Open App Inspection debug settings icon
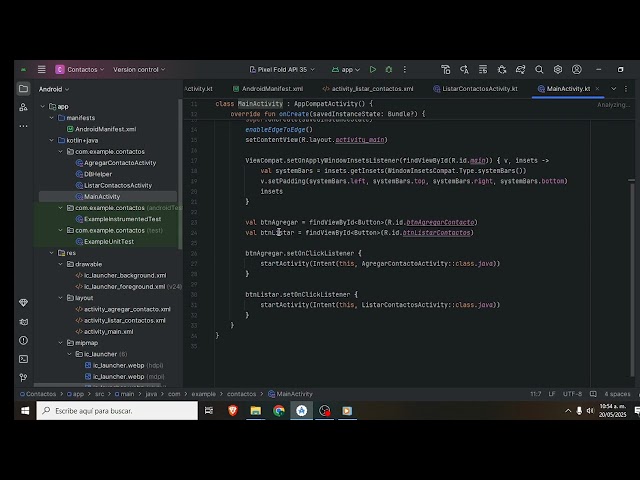Image resolution: width=640 pixels, height=480 pixels. 502,70
